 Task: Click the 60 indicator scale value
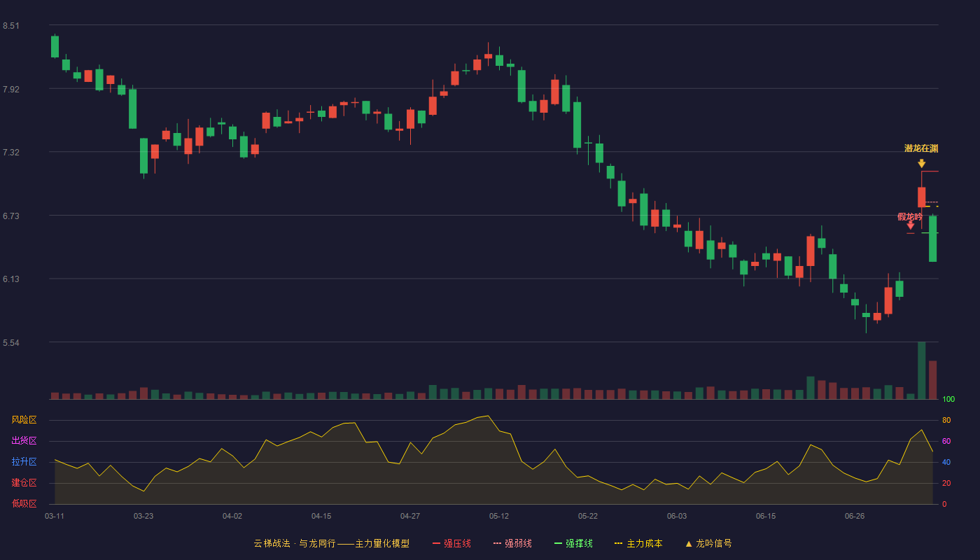946,441
